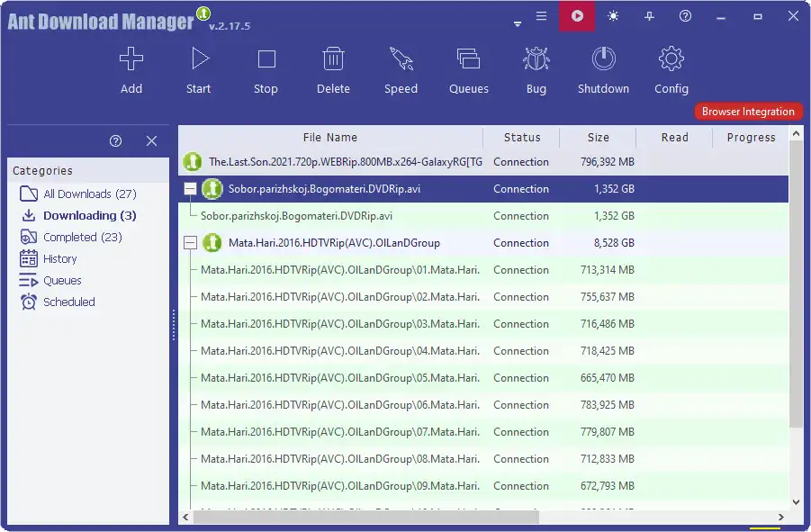Pin window on top with pin icon
Viewport: 811px width, 532px height.
pos(649,16)
